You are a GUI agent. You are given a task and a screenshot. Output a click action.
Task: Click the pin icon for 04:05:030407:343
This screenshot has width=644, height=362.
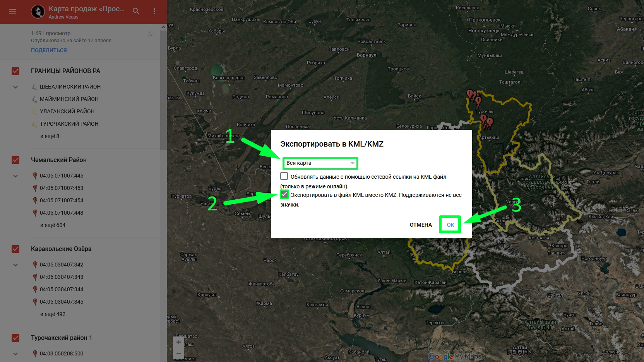[x=35, y=277]
